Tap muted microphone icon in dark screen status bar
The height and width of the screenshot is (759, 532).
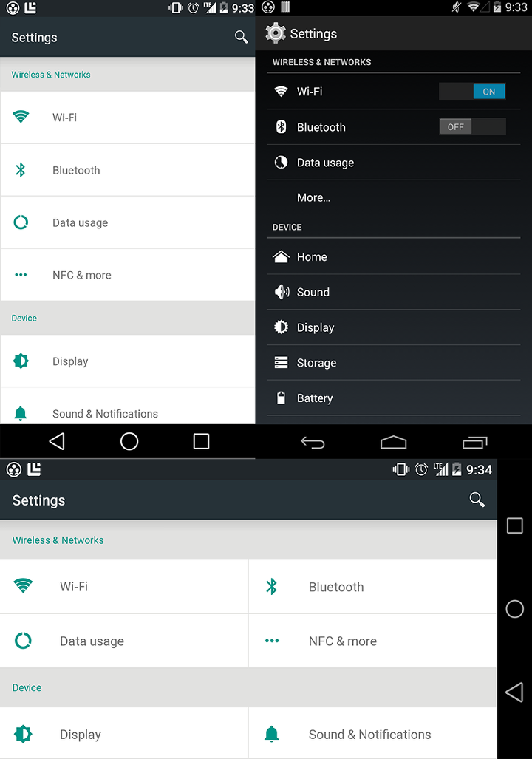(x=456, y=7)
